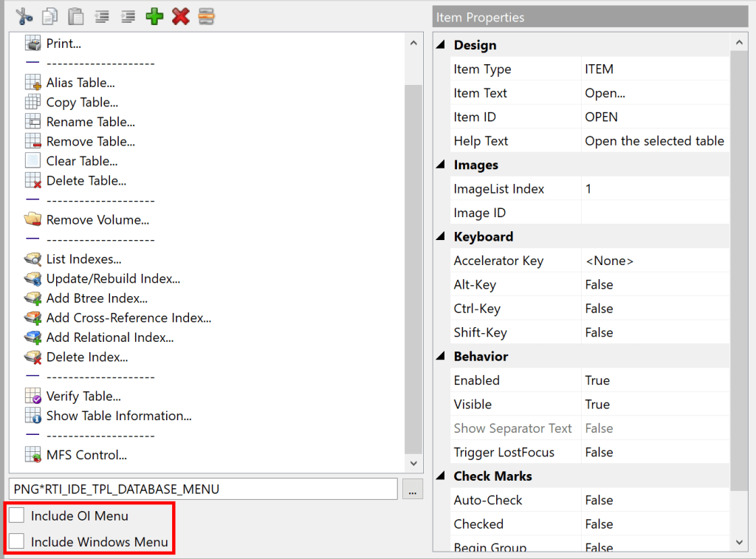Collapse the Design properties section
This screenshot has width=756, height=559.
441,45
